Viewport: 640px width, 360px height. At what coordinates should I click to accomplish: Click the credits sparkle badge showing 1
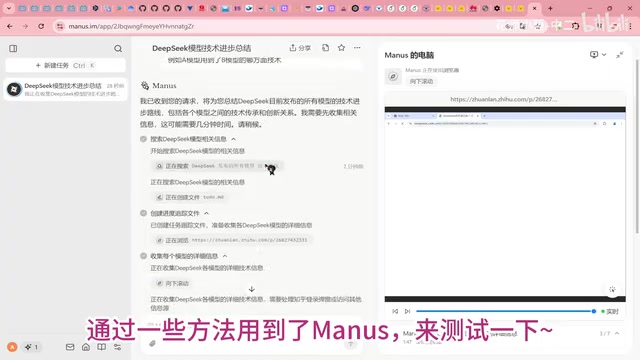tap(31, 347)
